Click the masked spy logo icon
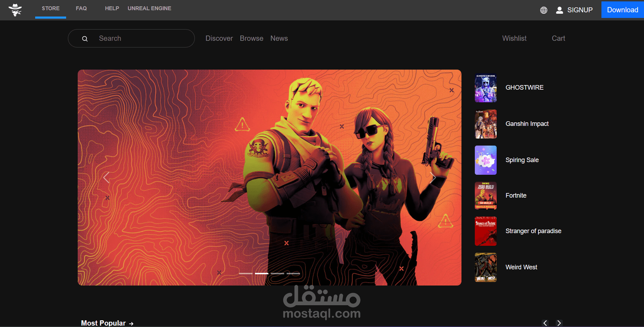644x327 pixels. point(15,9)
